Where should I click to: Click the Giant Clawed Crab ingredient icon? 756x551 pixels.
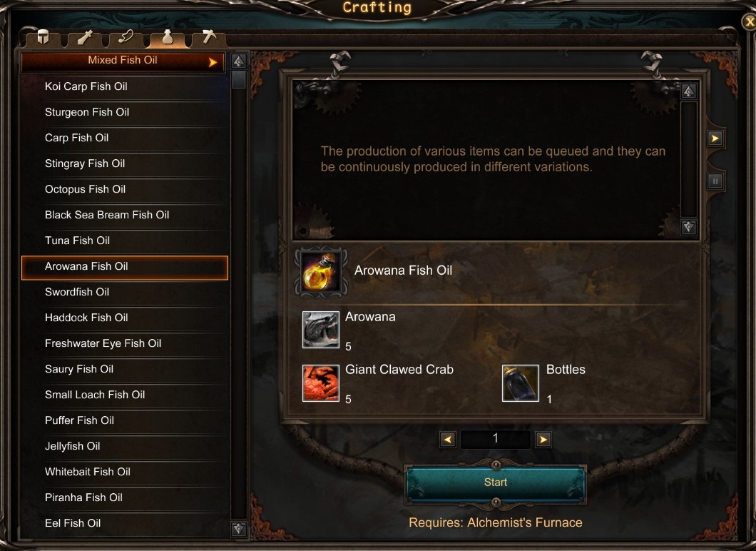(321, 383)
